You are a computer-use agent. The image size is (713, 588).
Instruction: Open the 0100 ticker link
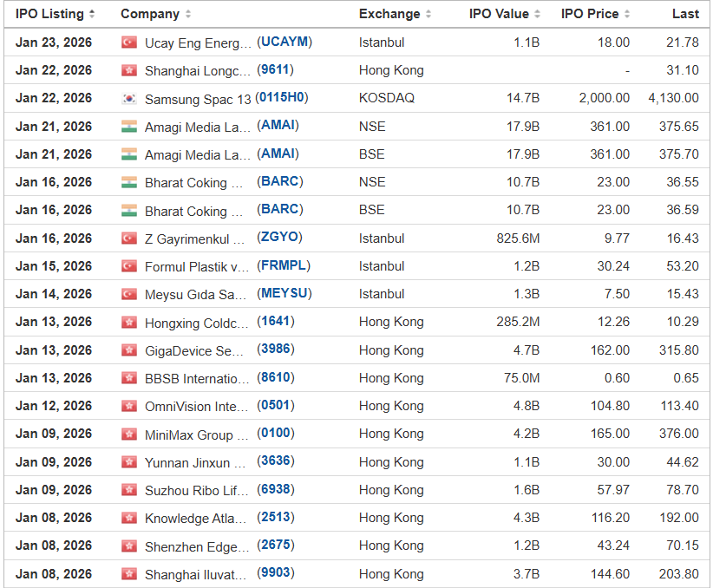point(276,433)
